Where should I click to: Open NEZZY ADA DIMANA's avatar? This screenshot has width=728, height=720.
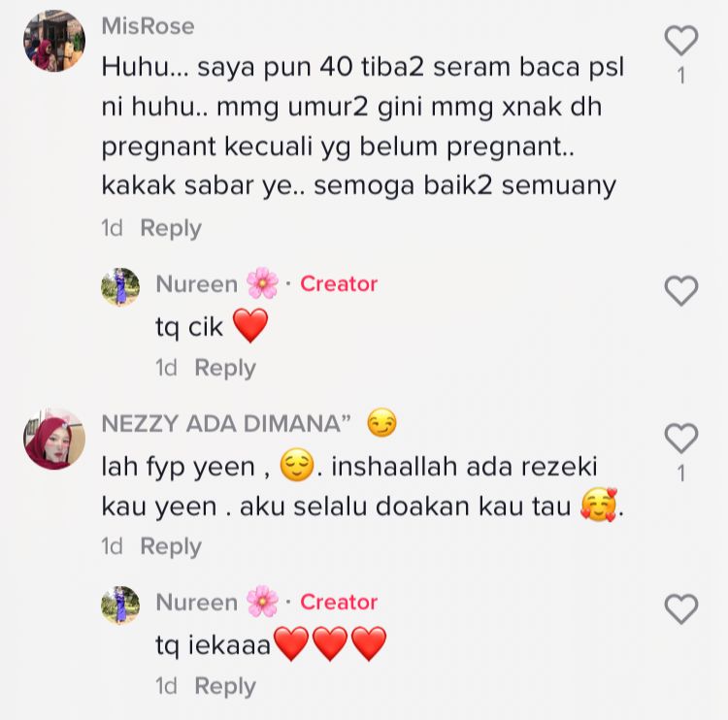(54, 440)
